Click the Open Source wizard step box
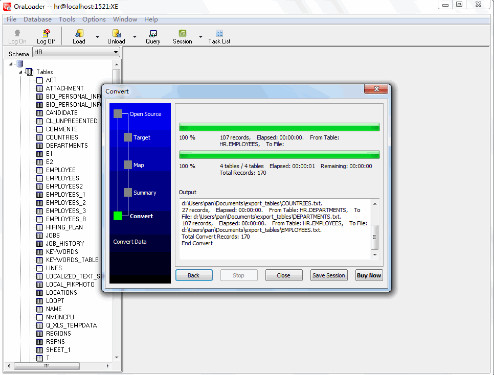 (118, 114)
